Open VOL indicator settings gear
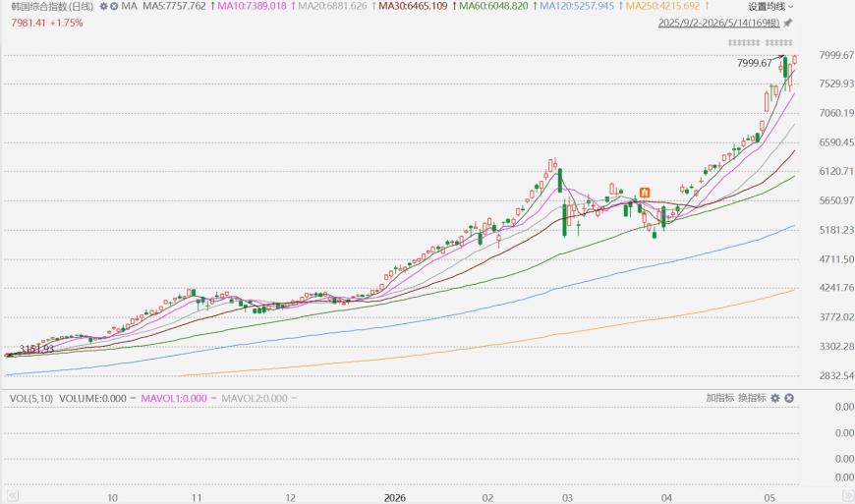The height and width of the screenshot is (504, 855). (775, 398)
